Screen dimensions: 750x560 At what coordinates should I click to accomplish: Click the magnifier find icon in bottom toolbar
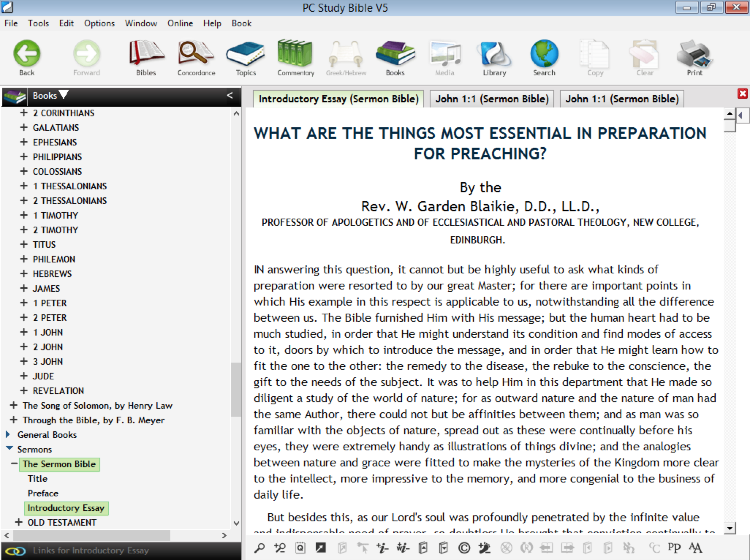(x=260, y=548)
